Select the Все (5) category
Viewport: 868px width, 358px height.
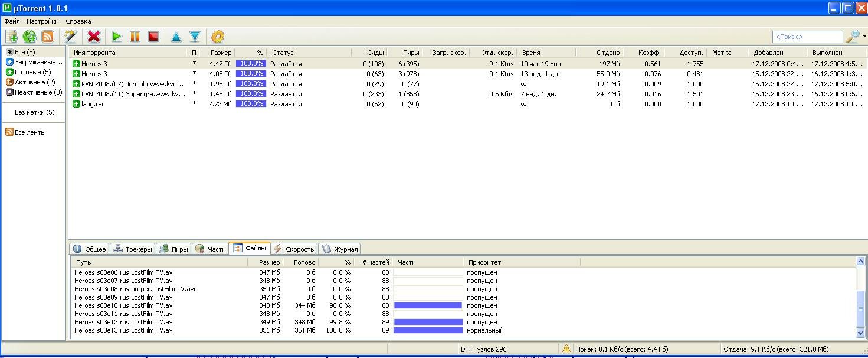25,52
